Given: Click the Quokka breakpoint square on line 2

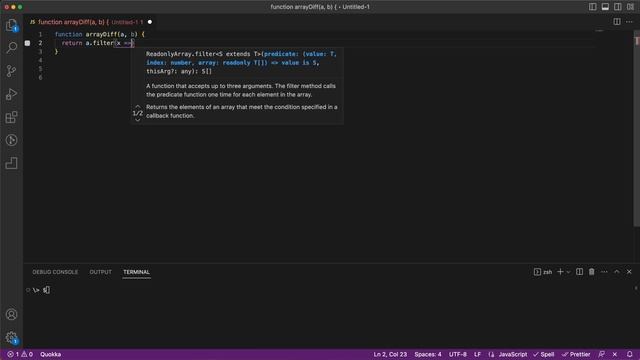Looking at the screenshot, I should tap(27, 43).
